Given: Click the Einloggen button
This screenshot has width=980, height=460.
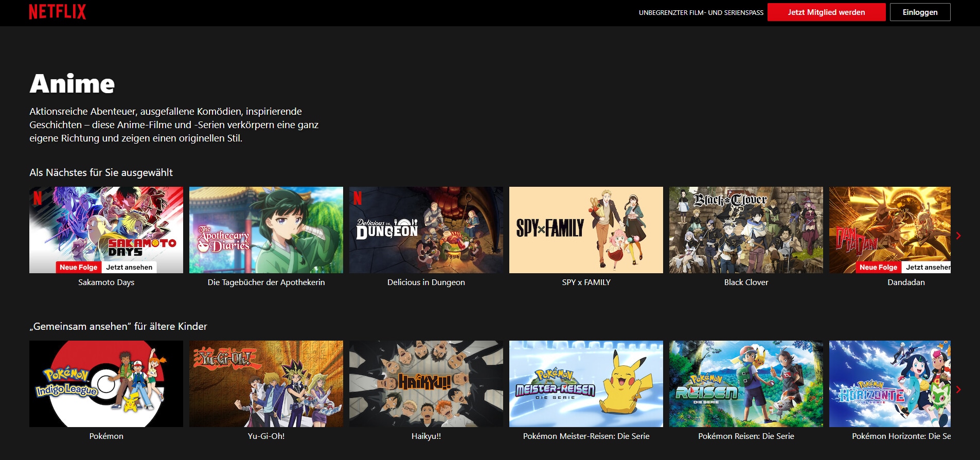Looking at the screenshot, I should pyautogui.click(x=920, y=12).
